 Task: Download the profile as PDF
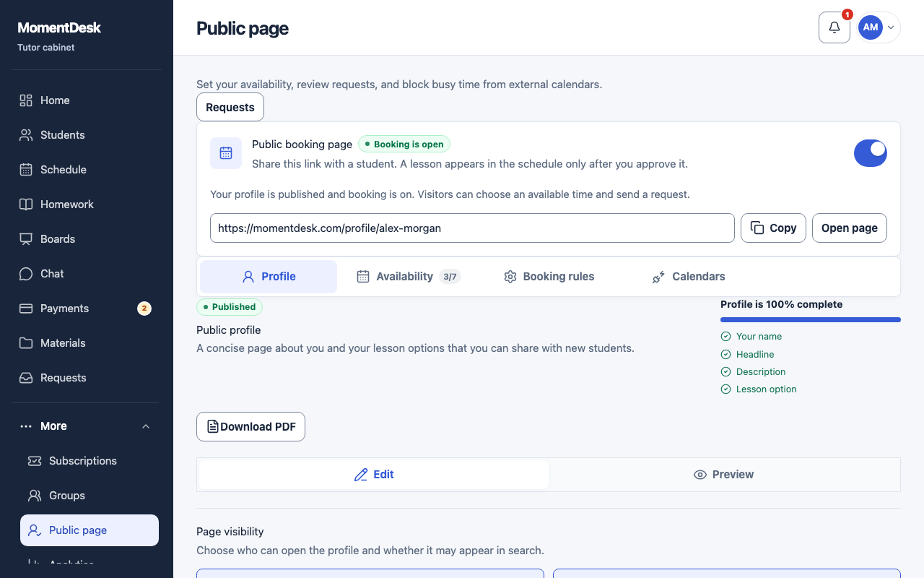tap(250, 426)
